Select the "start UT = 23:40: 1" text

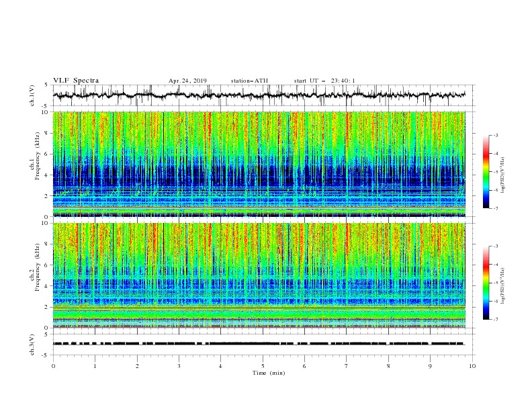[x=324, y=81]
